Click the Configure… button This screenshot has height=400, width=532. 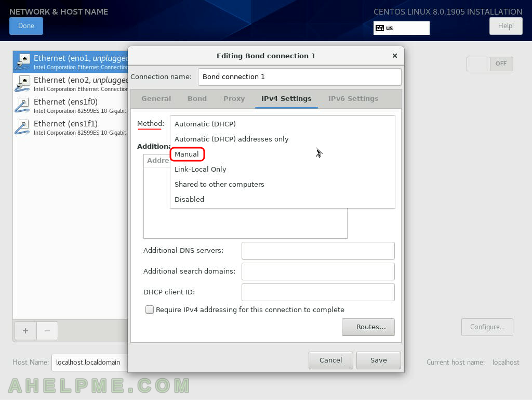click(x=487, y=327)
